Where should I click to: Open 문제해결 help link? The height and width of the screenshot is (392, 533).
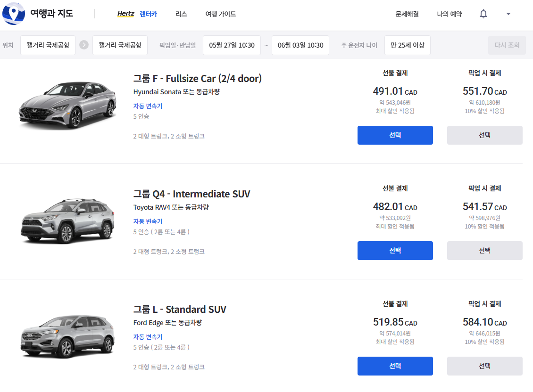click(x=407, y=14)
